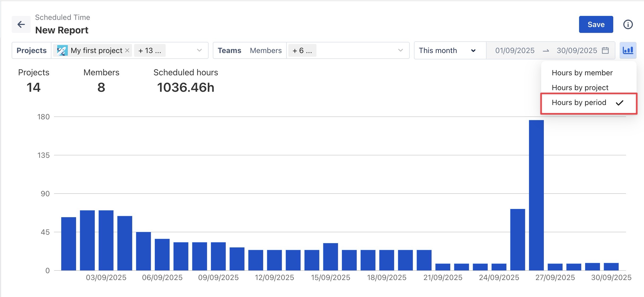Viewport: 644px width, 297px height.
Task: Click the 01/09/2025 start date field
Action: tap(515, 50)
